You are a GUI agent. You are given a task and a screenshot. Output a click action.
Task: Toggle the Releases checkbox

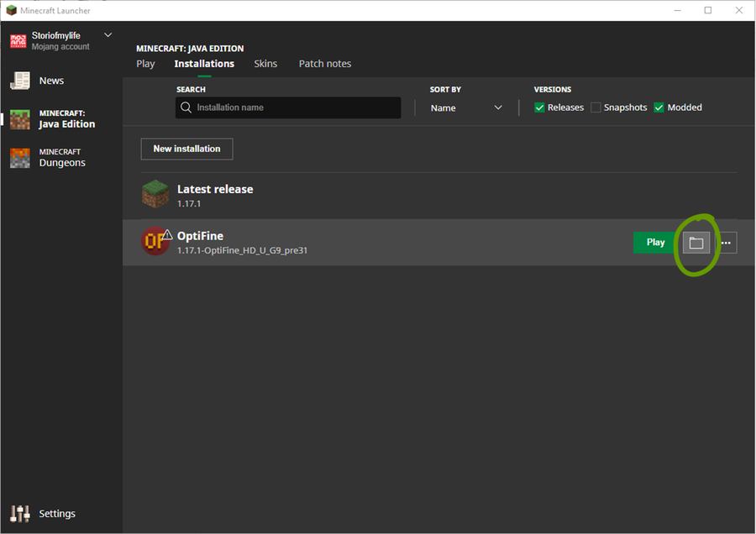pos(539,107)
